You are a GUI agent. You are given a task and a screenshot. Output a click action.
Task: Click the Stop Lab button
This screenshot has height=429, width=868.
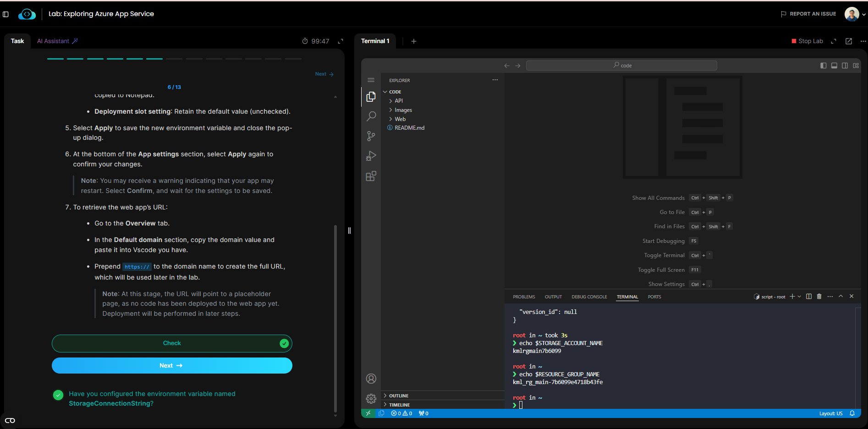point(808,41)
